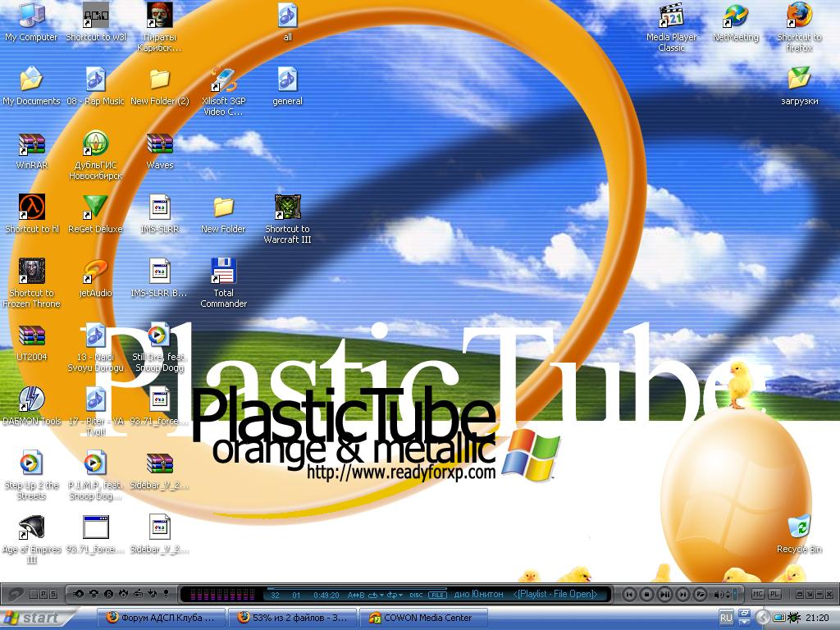Switch to COWON Media Center taskbar window
Viewport: 840px width, 630px height.
pyautogui.click(x=424, y=618)
